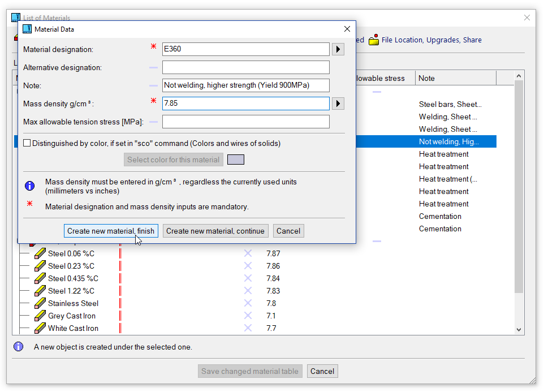544x392 pixels.
Task: Select the Steel 0.435 %C tree item
Action: click(x=73, y=278)
